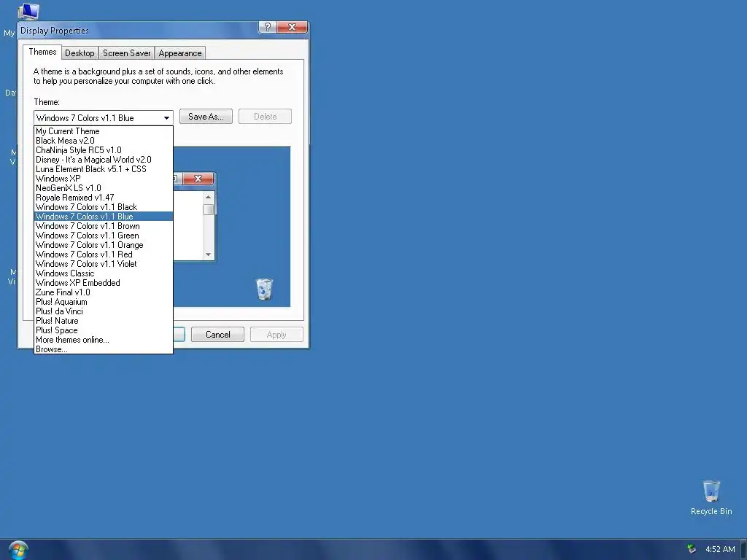Viewport: 747px width, 560px height.
Task: Select the Windows XP theme entry
Action: 104,179
